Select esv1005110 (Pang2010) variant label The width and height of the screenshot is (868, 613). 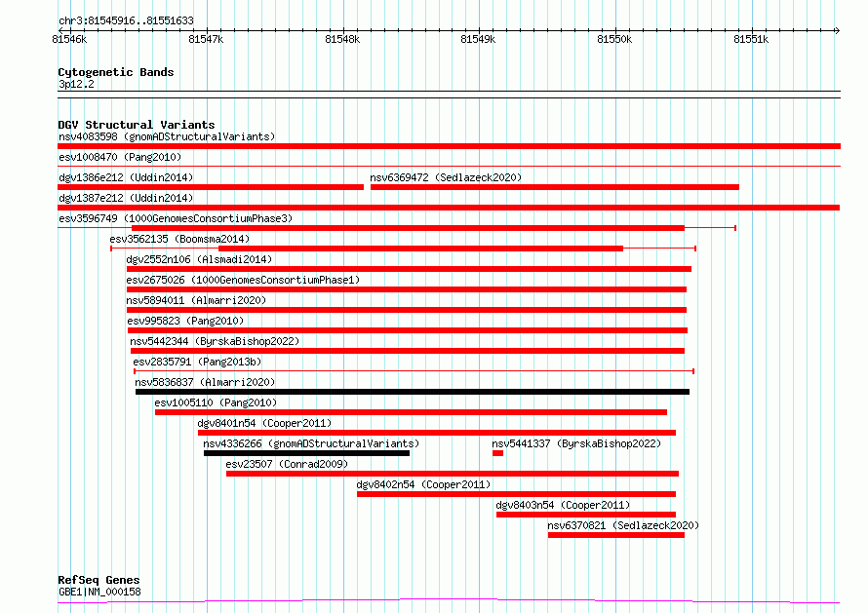[x=216, y=402]
